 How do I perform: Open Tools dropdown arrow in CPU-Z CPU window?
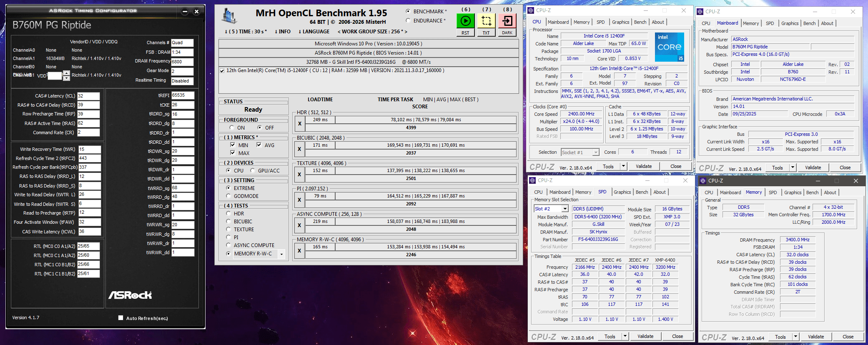pyautogui.click(x=623, y=166)
